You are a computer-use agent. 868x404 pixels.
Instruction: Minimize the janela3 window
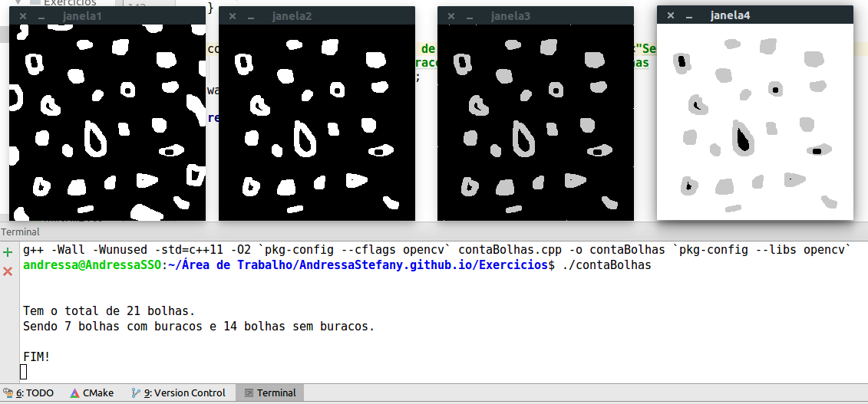point(469,16)
